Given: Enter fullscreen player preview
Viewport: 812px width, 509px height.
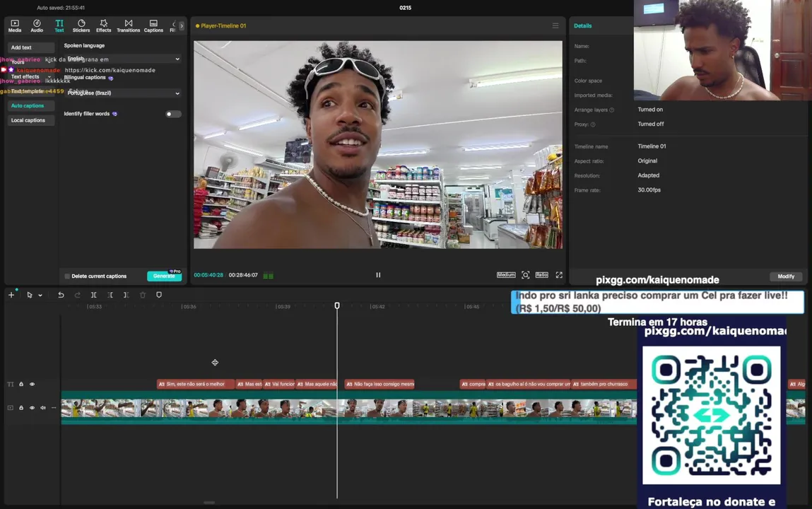Looking at the screenshot, I should 559,275.
